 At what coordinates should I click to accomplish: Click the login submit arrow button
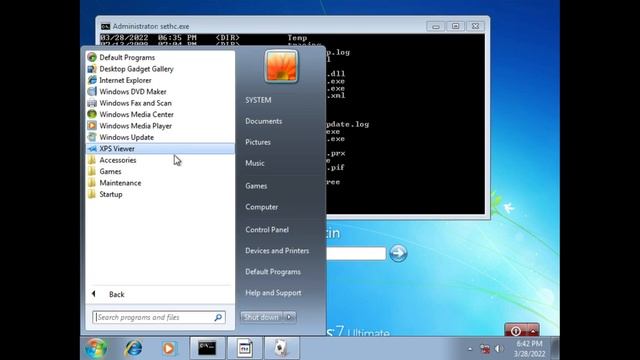point(398,253)
